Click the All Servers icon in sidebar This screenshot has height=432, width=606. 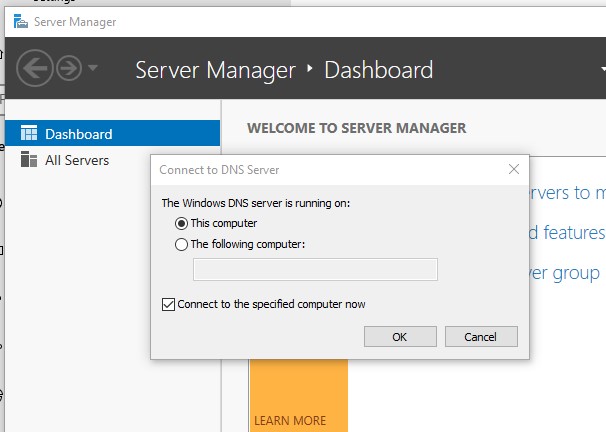coord(29,159)
